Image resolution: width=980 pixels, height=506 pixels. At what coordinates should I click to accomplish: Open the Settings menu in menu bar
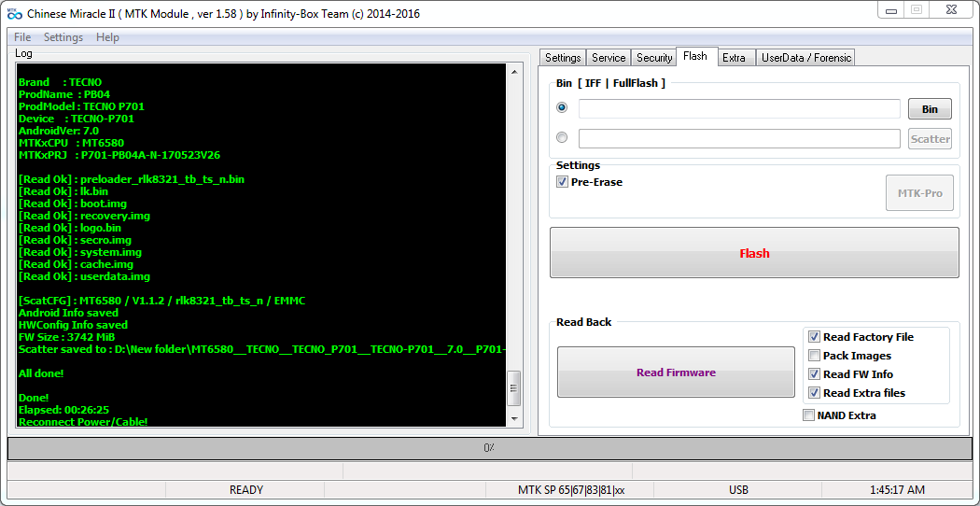click(63, 37)
